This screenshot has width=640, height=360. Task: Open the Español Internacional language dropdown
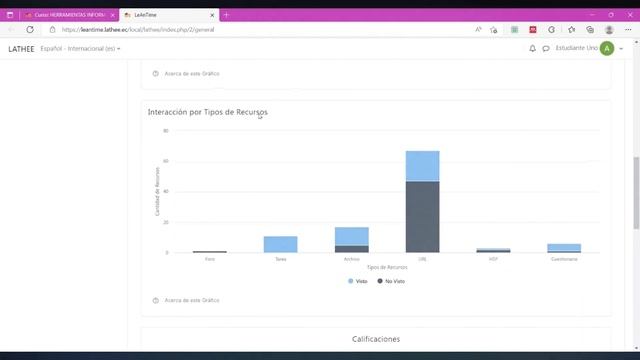point(80,49)
